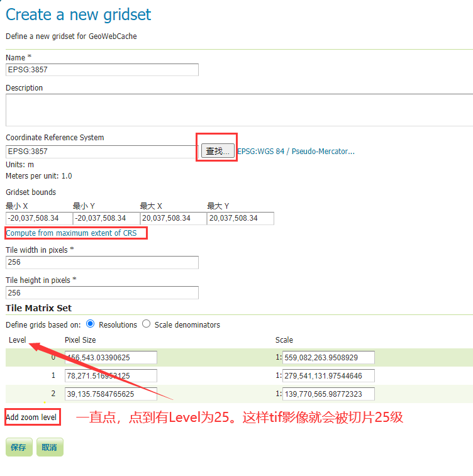Click the 最小 X bounds field
This screenshot has height=476, width=473.
click(39, 218)
